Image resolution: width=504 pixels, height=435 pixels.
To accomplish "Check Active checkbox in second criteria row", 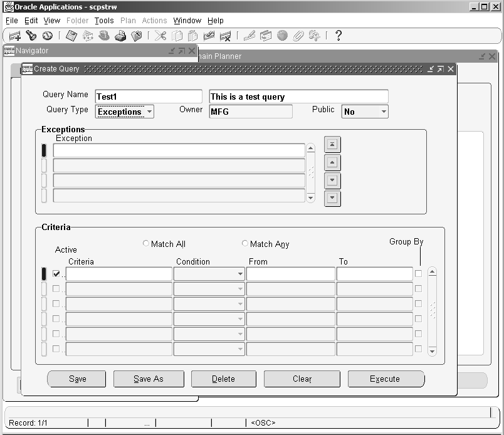I will 56,289.
